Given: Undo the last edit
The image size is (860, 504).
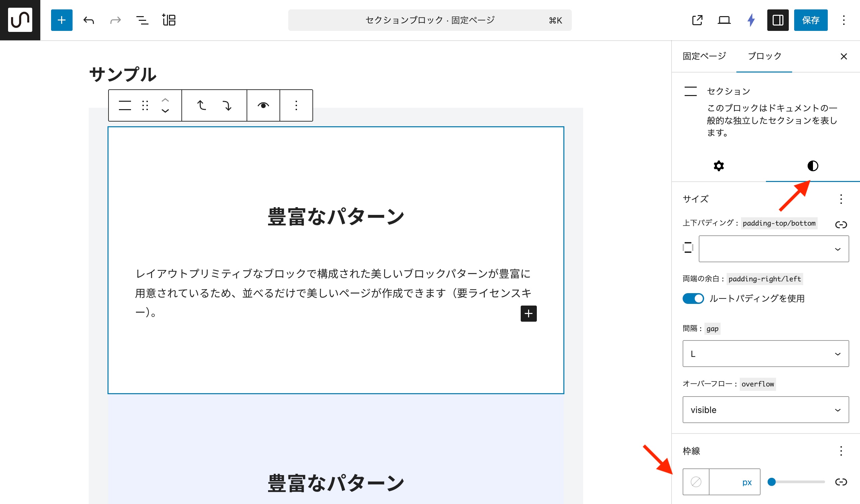Looking at the screenshot, I should coord(89,20).
